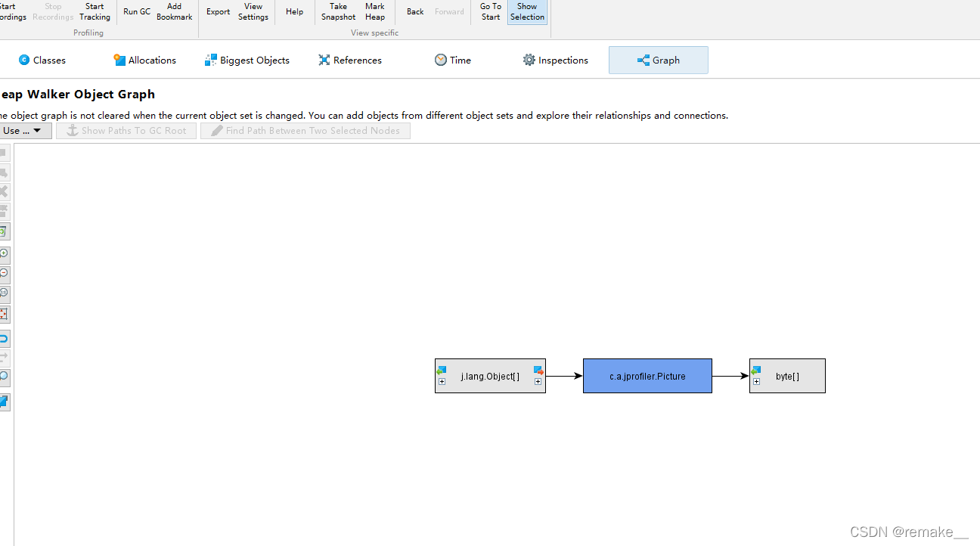This screenshot has height=546, width=980.
Task: Open the Allocations tab
Action: tap(144, 60)
